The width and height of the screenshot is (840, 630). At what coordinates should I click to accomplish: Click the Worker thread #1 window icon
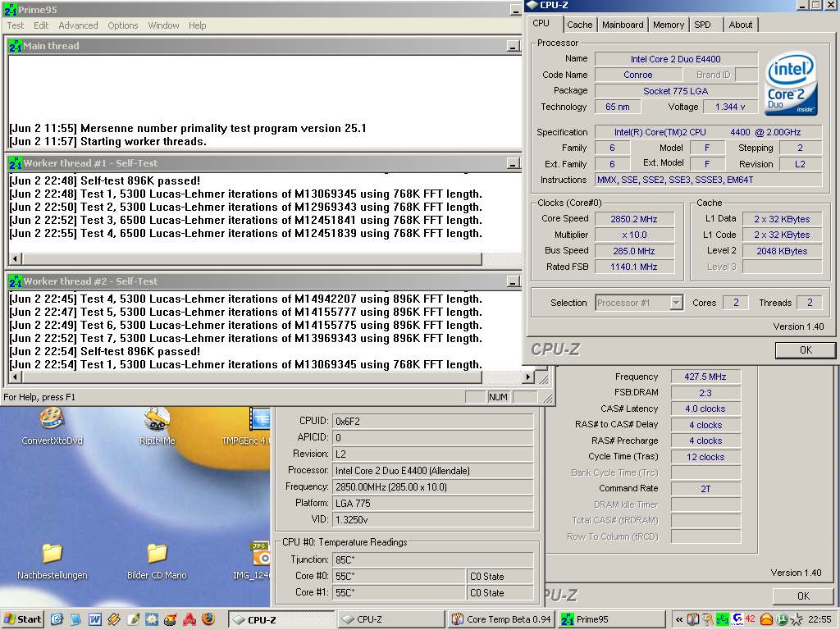click(x=15, y=163)
